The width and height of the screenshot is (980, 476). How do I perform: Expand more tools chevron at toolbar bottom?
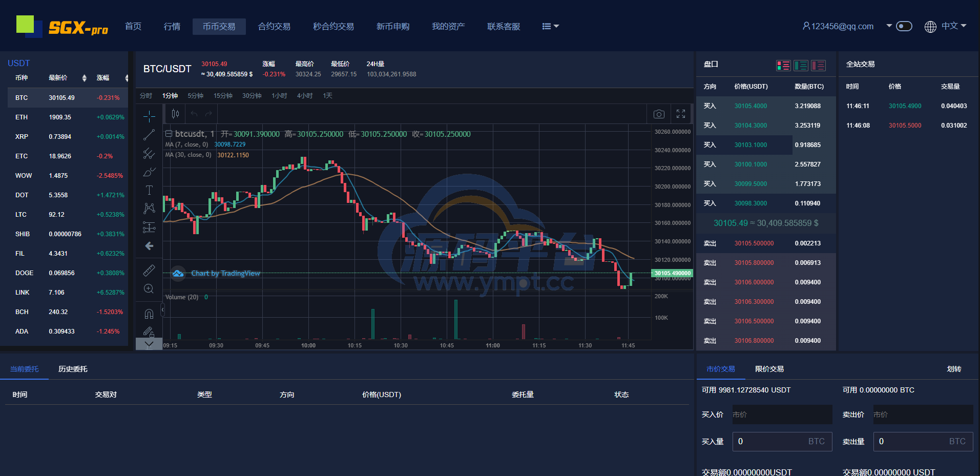click(149, 344)
